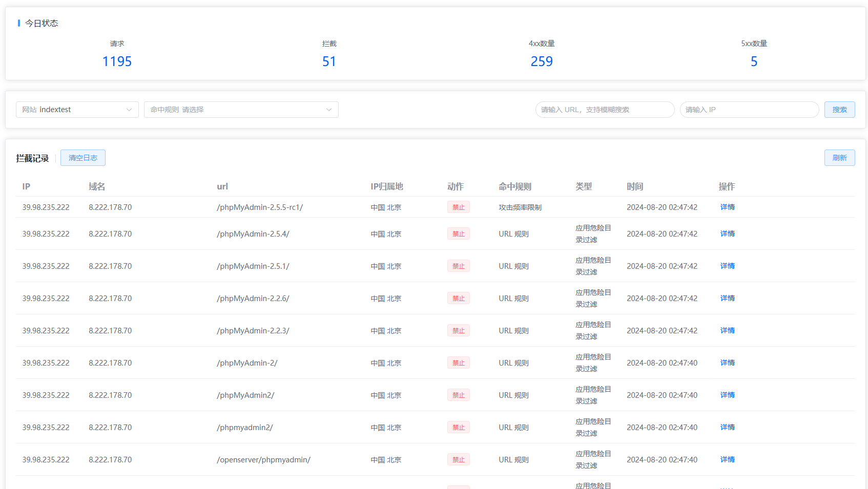This screenshot has width=868, height=489.
Task: Open 详情 for /phpMyAdmin-2/ row
Action: [x=728, y=363]
